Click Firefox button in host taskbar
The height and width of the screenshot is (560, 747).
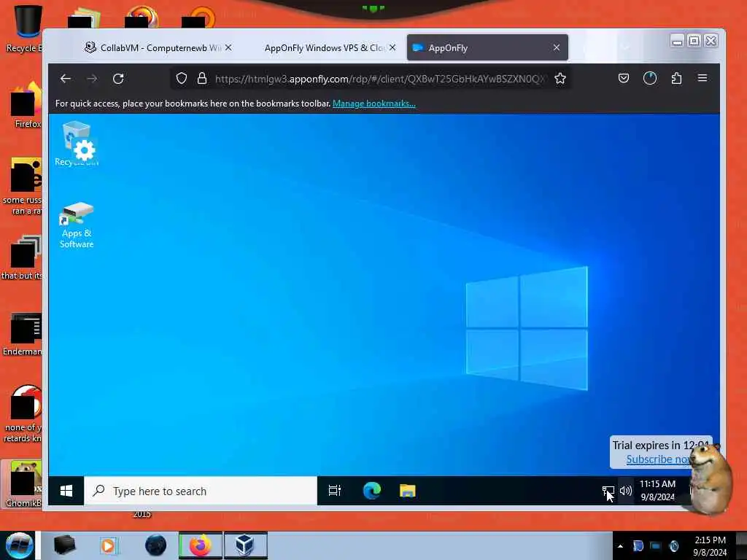201,545
